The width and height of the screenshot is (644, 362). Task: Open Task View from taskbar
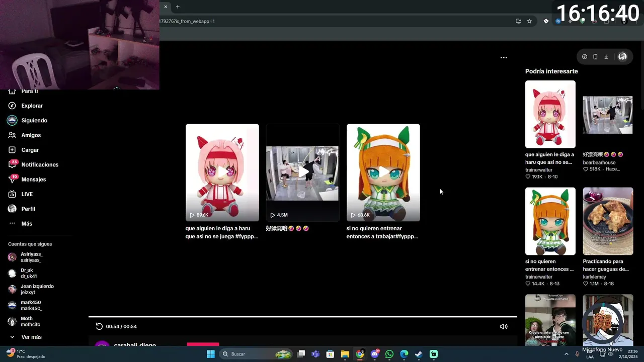click(x=301, y=354)
